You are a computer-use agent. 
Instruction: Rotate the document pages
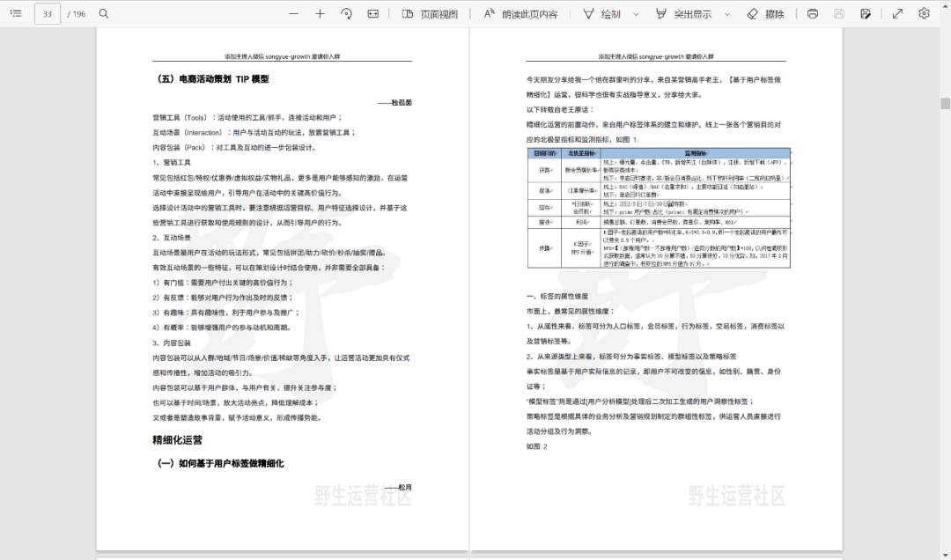[x=346, y=13]
